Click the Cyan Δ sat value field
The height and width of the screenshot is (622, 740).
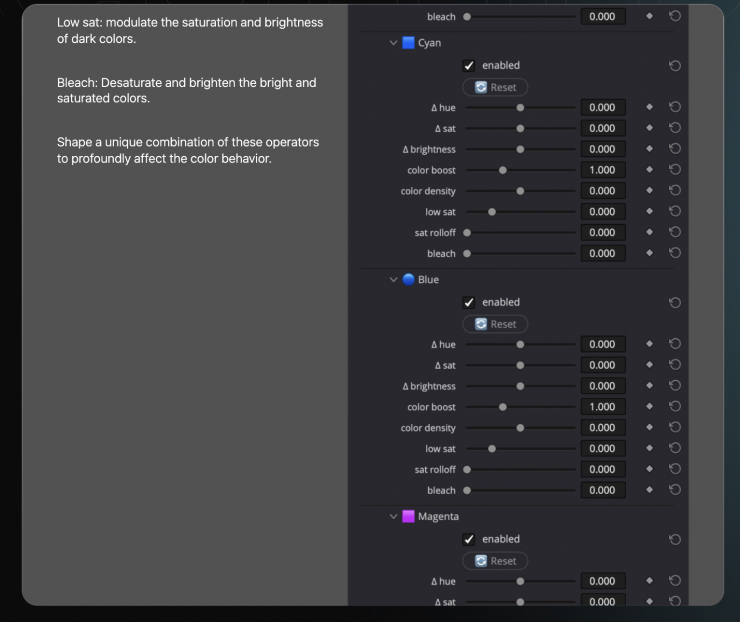(x=602, y=128)
